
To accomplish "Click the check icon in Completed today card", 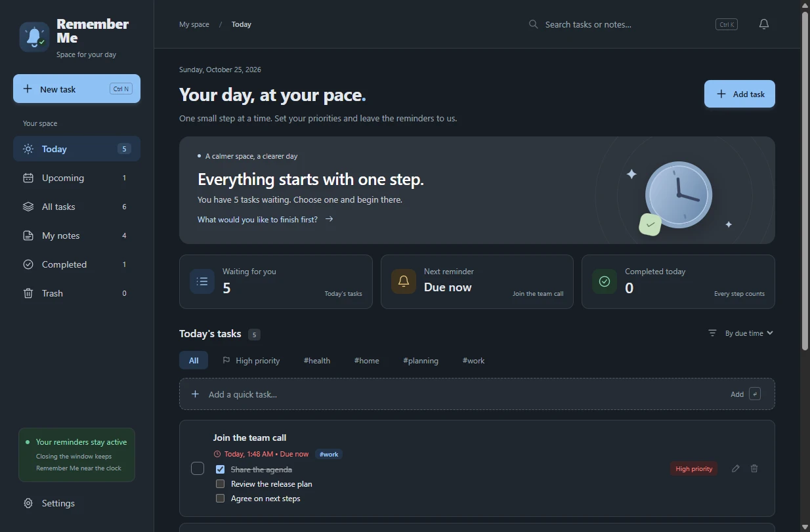I will click(x=605, y=281).
